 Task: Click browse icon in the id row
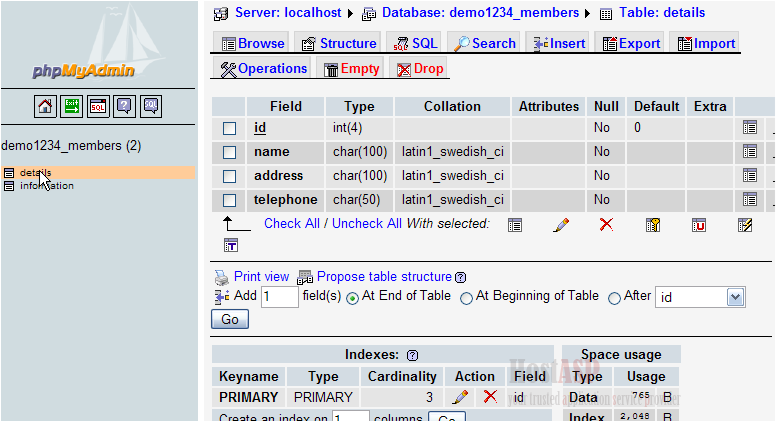[x=749, y=128]
